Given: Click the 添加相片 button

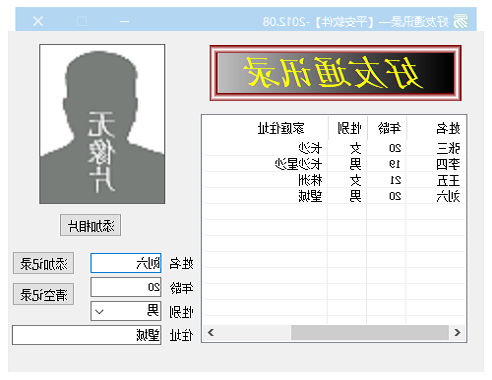Looking at the screenshot, I should pos(90,226).
